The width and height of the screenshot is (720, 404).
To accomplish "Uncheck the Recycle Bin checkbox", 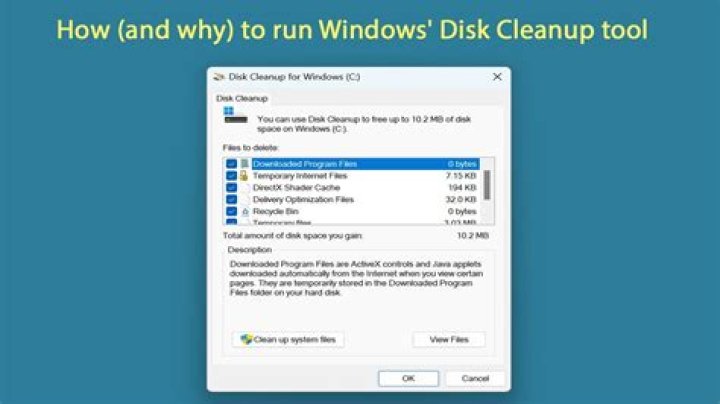I will click(231, 212).
